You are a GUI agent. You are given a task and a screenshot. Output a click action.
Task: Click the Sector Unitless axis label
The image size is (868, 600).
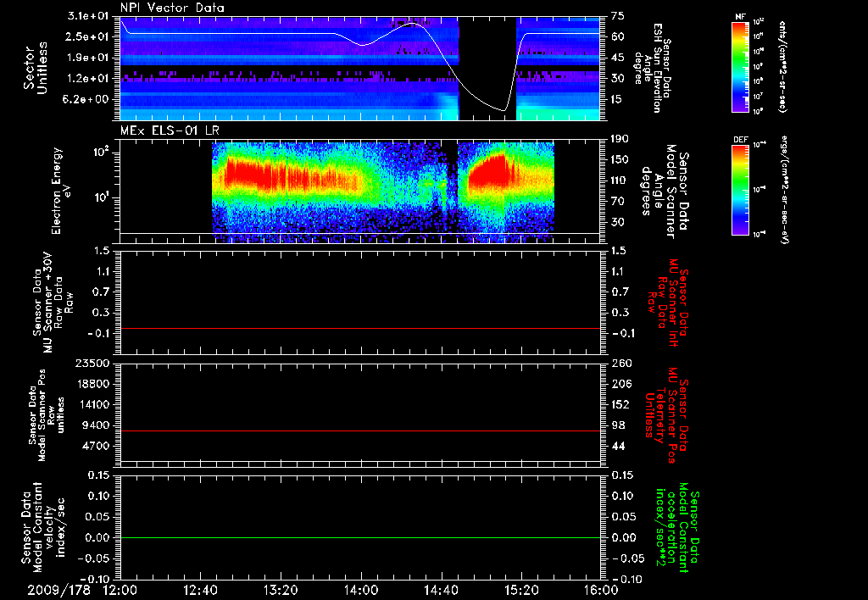35,68
